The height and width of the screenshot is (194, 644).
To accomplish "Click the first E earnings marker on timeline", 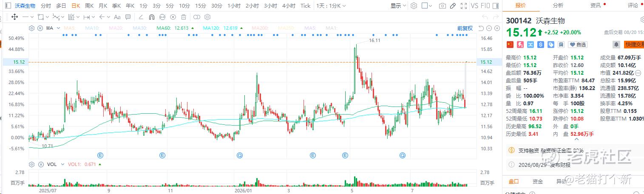I will coord(100,155).
